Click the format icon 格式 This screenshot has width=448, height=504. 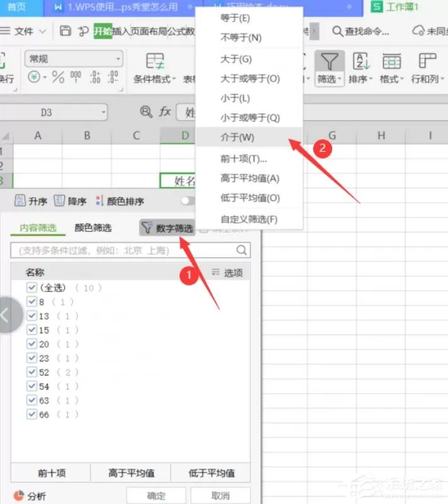[391, 61]
